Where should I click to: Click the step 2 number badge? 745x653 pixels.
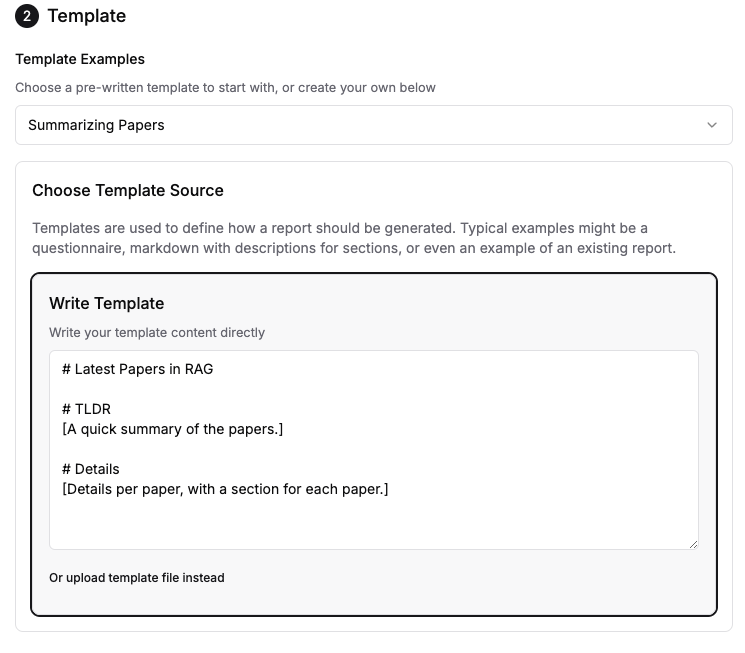[x=27, y=16]
